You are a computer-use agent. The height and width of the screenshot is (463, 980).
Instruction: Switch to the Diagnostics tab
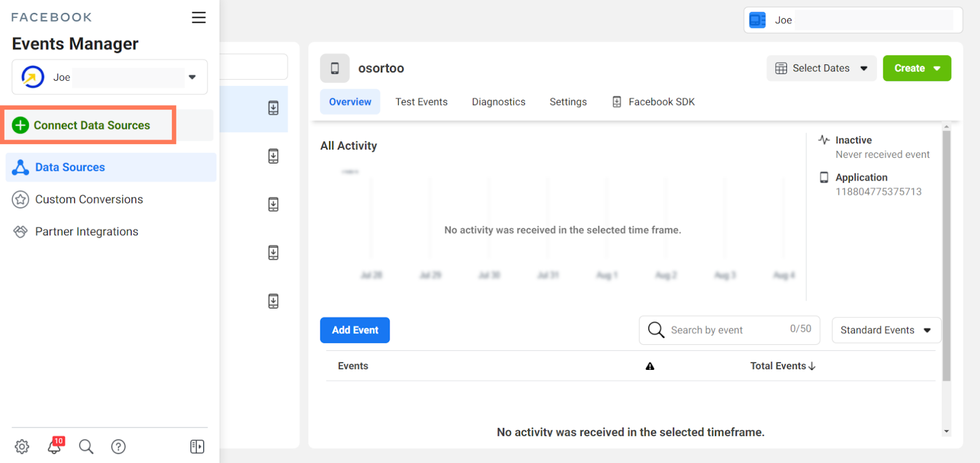point(499,102)
